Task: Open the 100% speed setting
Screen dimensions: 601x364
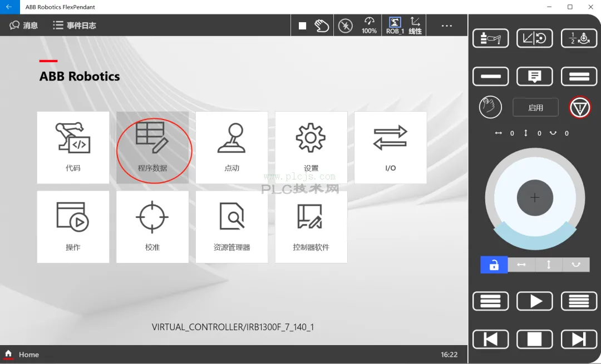Action: click(x=369, y=26)
